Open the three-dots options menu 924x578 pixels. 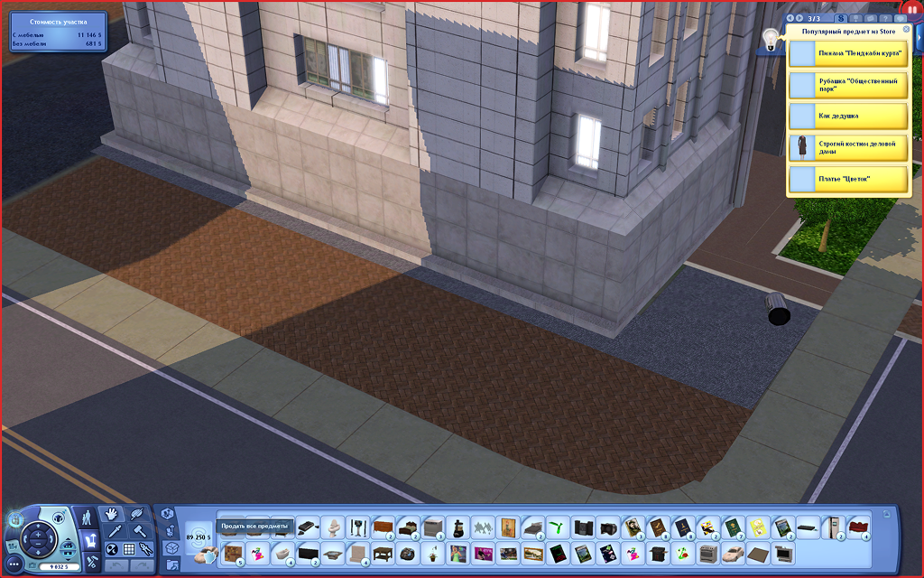14,564
